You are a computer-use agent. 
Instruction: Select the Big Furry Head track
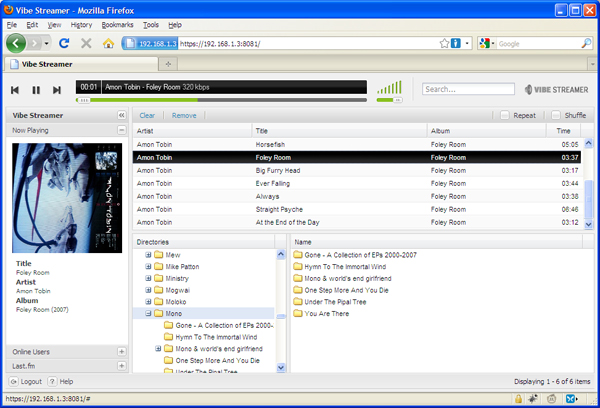tap(357, 170)
